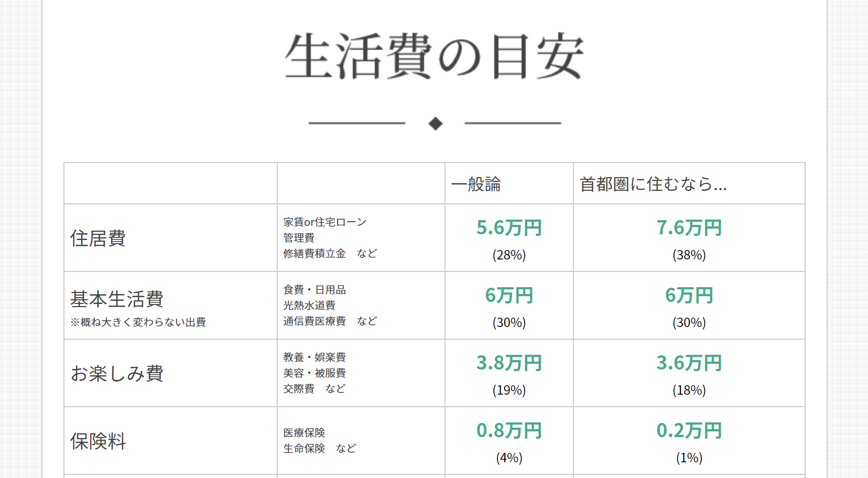Viewport: 868px width, 478px height.
Task: Click 通信費医療費 など text
Action: (x=330, y=321)
